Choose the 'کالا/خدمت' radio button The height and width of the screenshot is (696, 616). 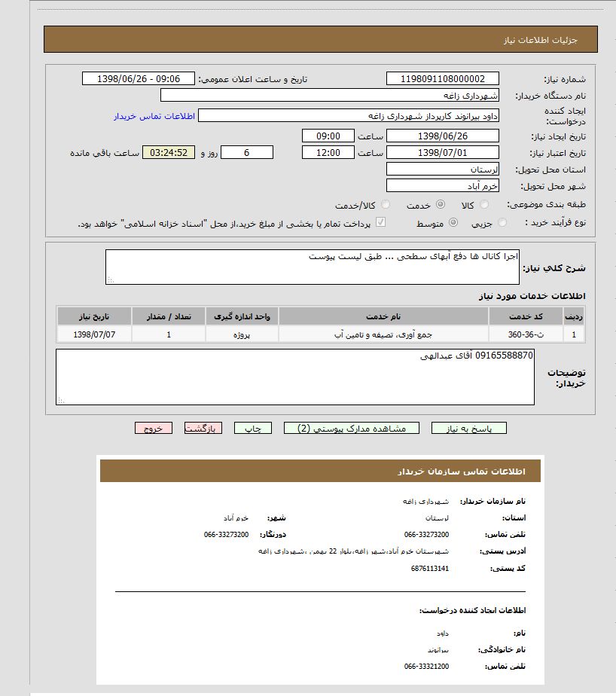386,205
